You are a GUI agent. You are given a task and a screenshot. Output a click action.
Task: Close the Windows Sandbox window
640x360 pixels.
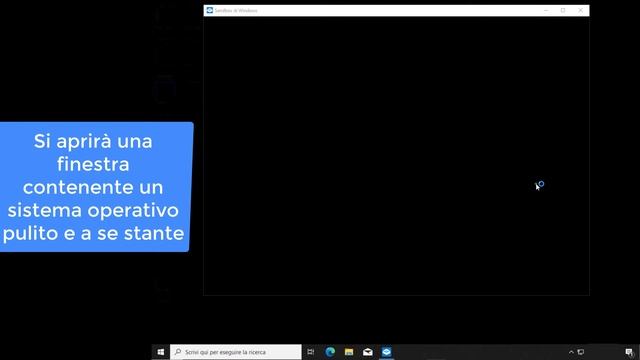pos(580,10)
